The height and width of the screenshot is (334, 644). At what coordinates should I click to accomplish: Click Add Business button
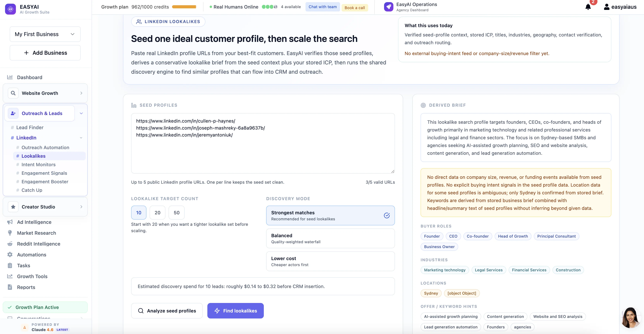tap(45, 53)
